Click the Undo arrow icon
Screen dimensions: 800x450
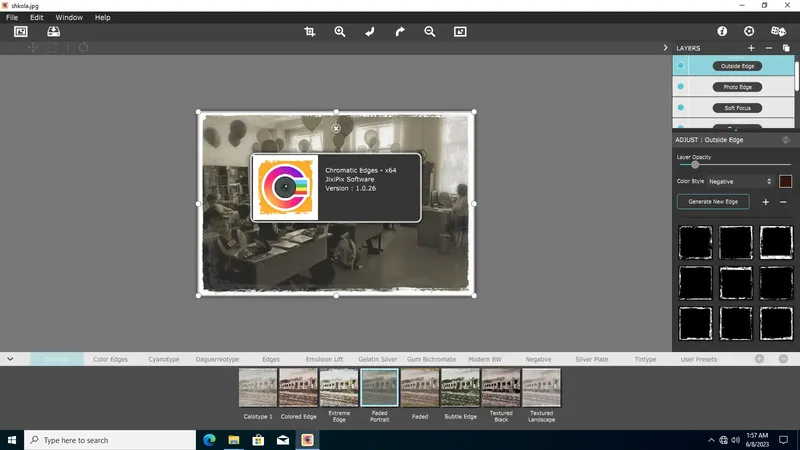click(370, 32)
